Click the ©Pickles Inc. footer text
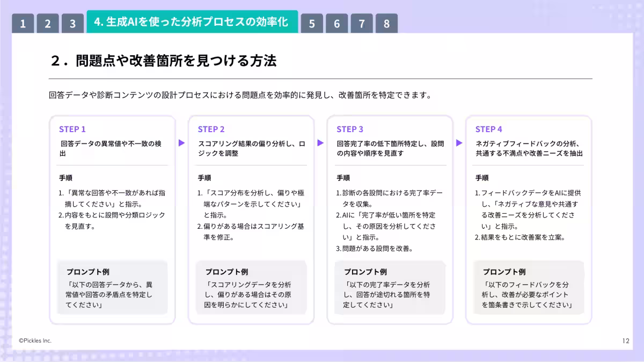 pos(34,341)
